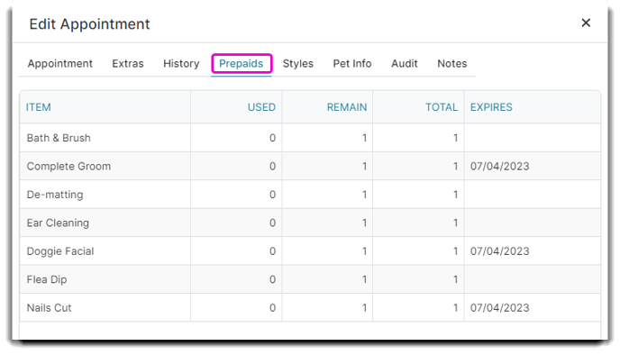
Task: Click the Doggie Facial item
Action: pos(60,251)
